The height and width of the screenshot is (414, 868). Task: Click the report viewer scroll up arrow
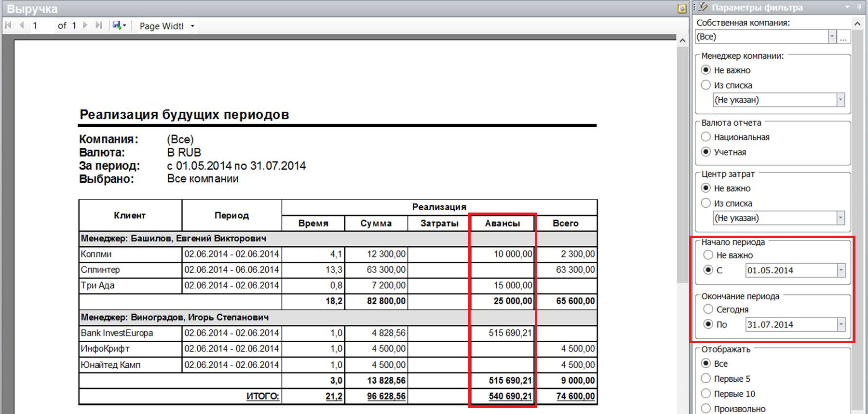tap(682, 40)
